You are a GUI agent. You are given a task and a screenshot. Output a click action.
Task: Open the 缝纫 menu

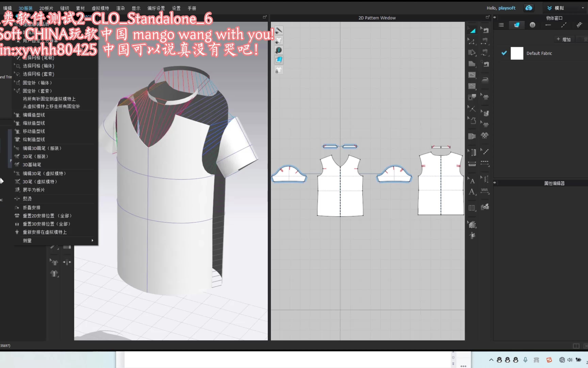pyautogui.click(x=65, y=8)
